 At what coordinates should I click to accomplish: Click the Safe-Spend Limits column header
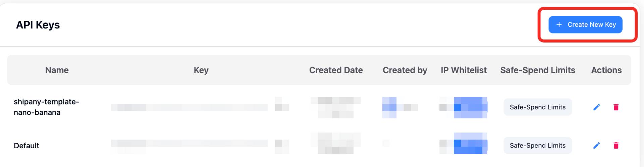coord(537,70)
